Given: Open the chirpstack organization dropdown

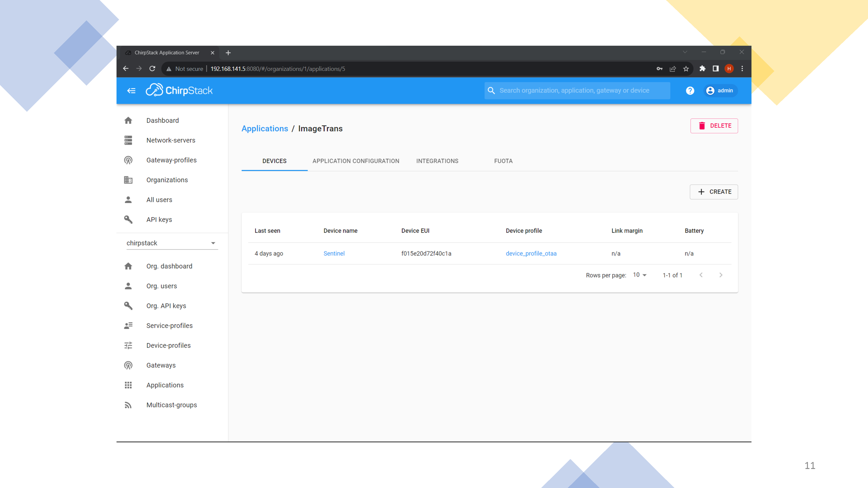Looking at the screenshot, I should click(172, 243).
